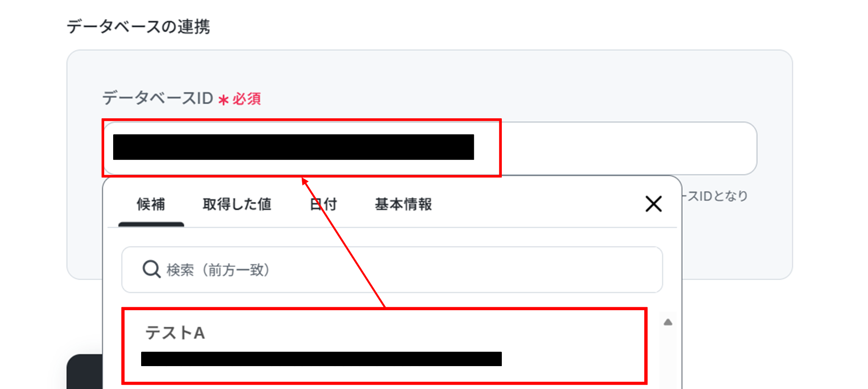The height and width of the screenshot is (389, 868).
Task: Focus the データベースID input field
Action: (x=430, y=148)
